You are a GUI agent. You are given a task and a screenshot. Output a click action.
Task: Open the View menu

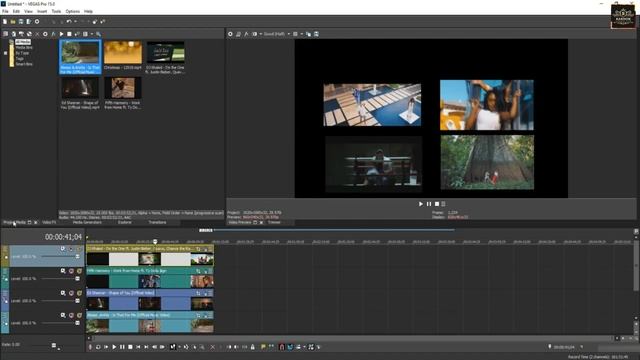click(x=29, y=11)
